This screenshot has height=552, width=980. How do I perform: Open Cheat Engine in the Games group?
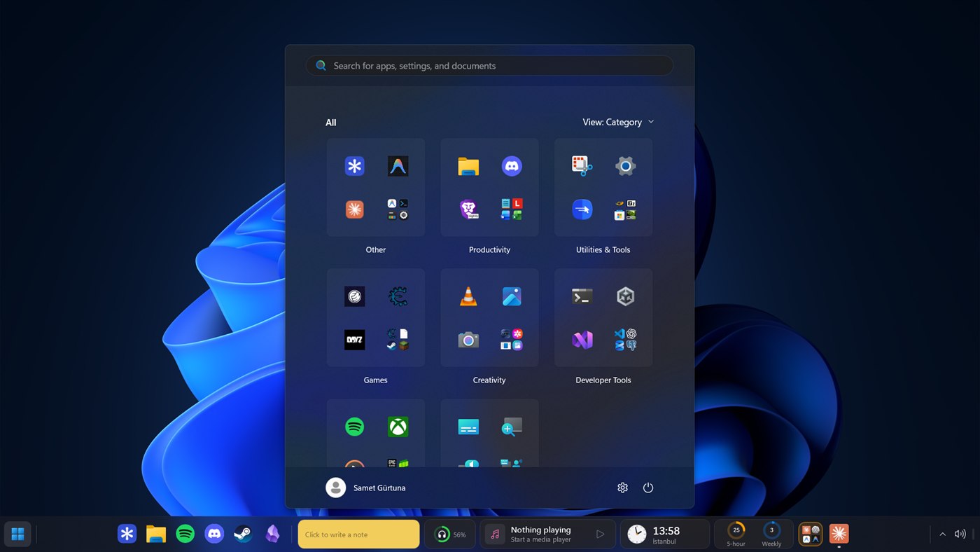point(398,296)
